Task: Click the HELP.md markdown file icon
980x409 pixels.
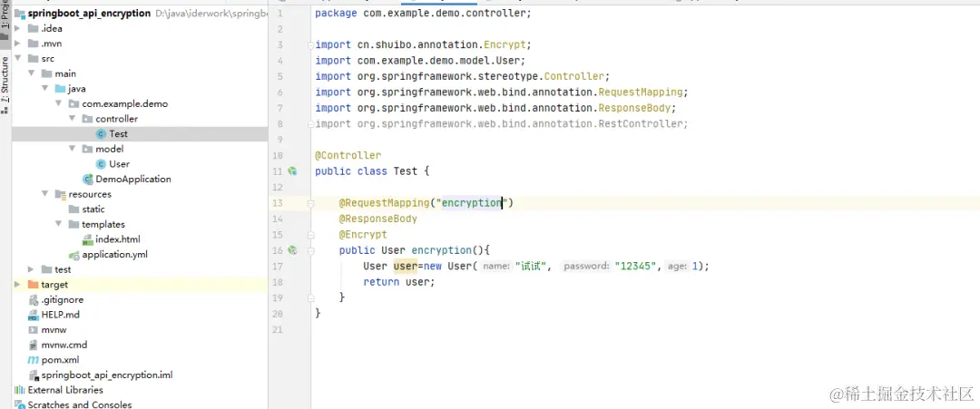Action: click(x=34, y=315)
